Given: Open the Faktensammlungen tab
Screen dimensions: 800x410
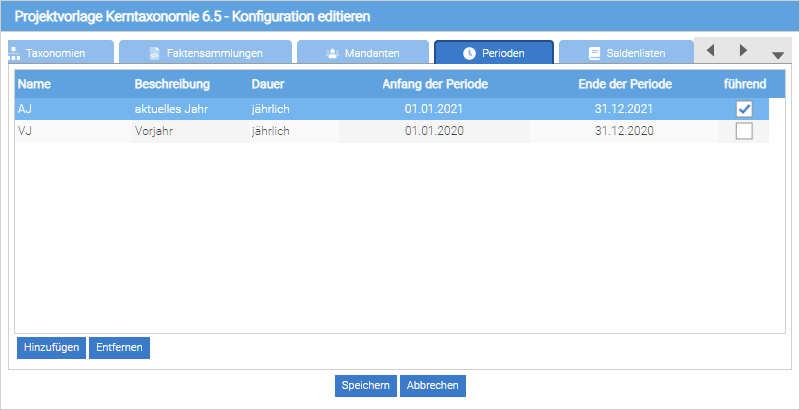Looking at the screenshot, I should click(205, 52).
